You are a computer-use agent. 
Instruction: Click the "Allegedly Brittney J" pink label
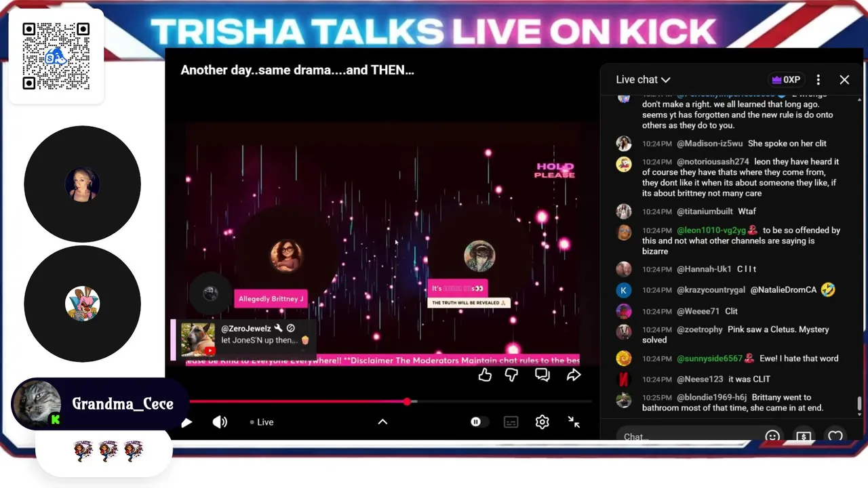point(271,299)
